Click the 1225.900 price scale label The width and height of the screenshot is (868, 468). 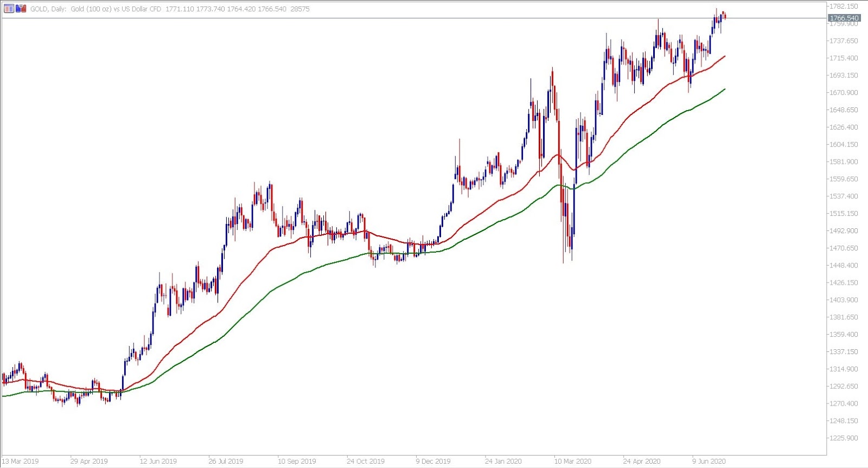pos(844,438)
